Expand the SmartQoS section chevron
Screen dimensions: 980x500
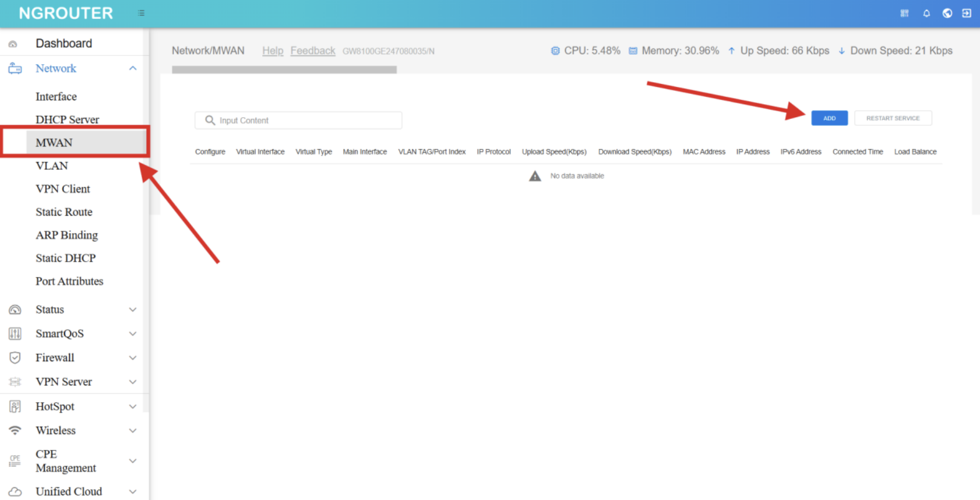[133, 333]
